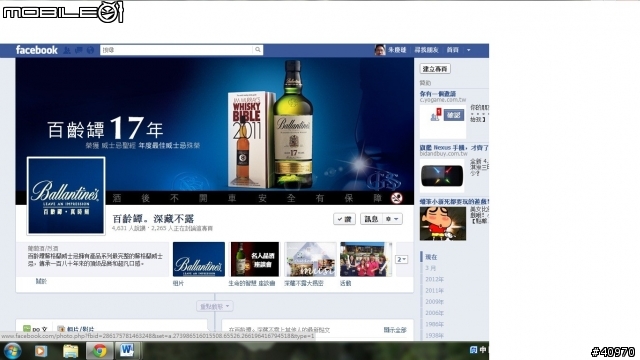The image size is (640, 360).
Task: Go to Home link 首頁
Action: tap(452, 50)
